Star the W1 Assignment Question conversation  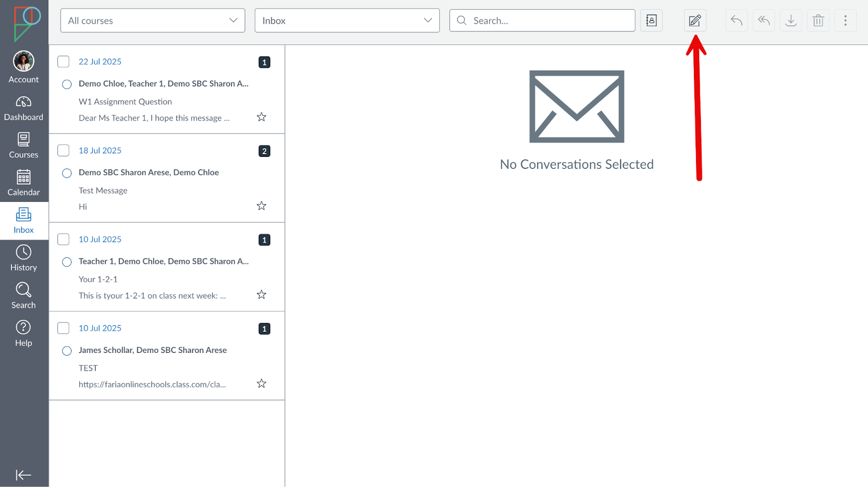tap(261, 117)
